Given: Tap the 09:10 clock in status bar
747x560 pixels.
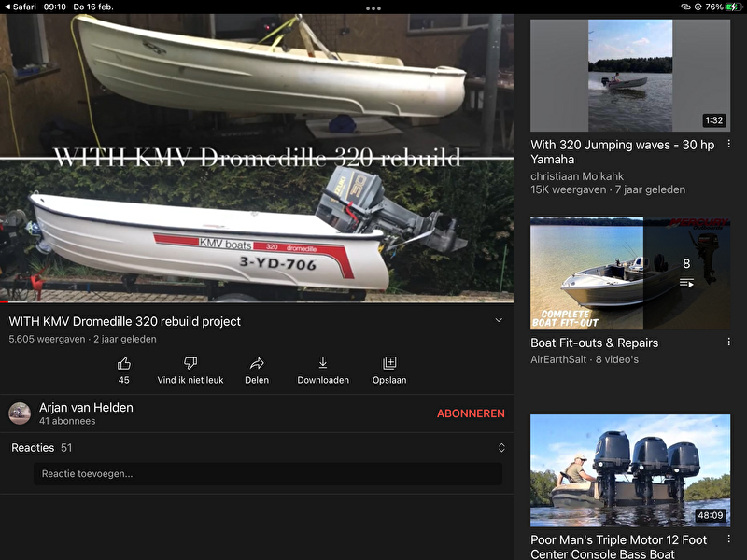Looking at the screenshot, I should coord(55,7).
